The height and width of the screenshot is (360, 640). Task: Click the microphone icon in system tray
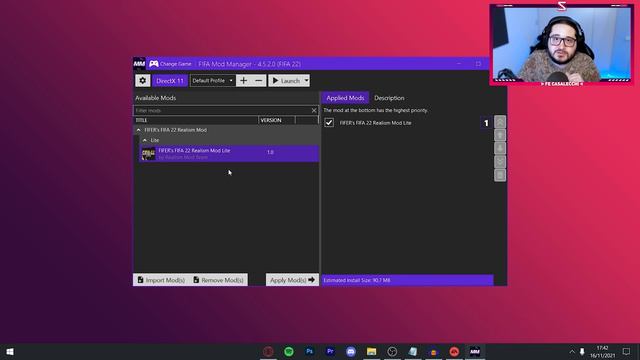click(x=582, y=351)
